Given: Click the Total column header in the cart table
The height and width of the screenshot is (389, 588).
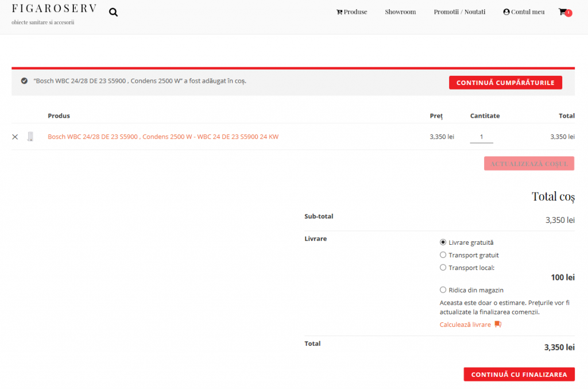Looking at the screenshot, I should coord(567,115).
